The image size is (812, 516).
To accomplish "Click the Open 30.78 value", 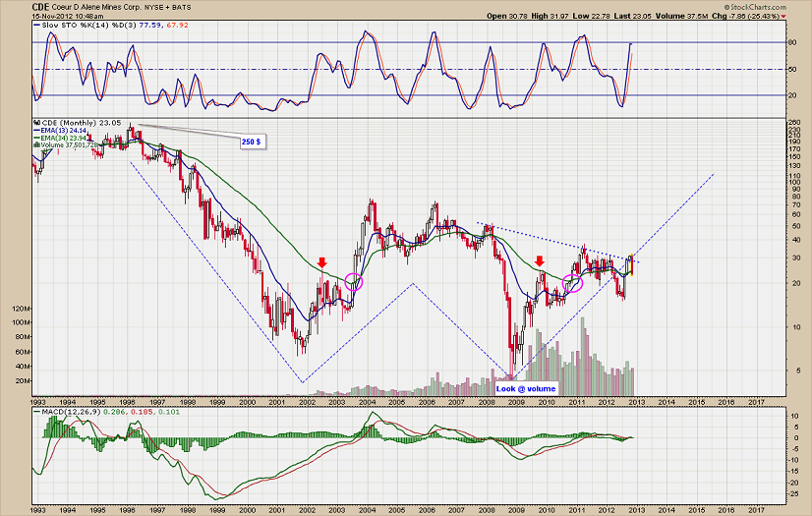I will 507,16.
